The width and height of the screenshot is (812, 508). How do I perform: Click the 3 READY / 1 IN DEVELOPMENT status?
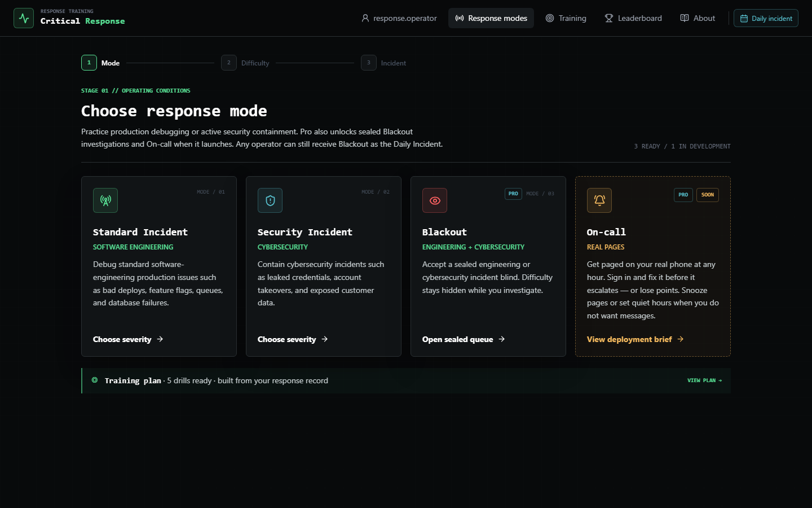click(682, 146)
